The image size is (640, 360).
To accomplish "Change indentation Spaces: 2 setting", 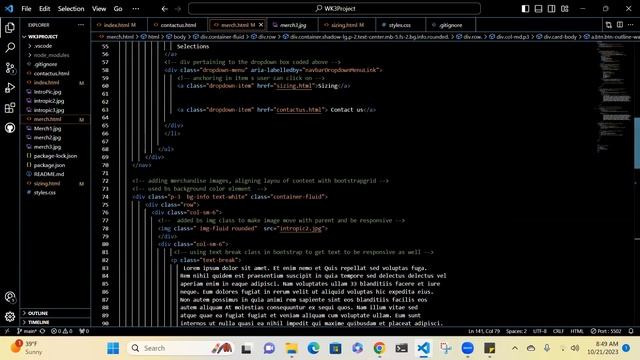I will [516, 331].
